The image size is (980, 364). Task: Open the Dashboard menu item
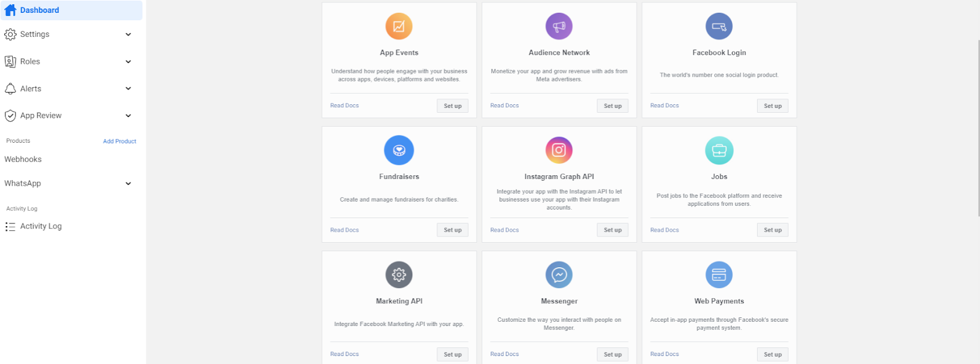click(71, 10)
